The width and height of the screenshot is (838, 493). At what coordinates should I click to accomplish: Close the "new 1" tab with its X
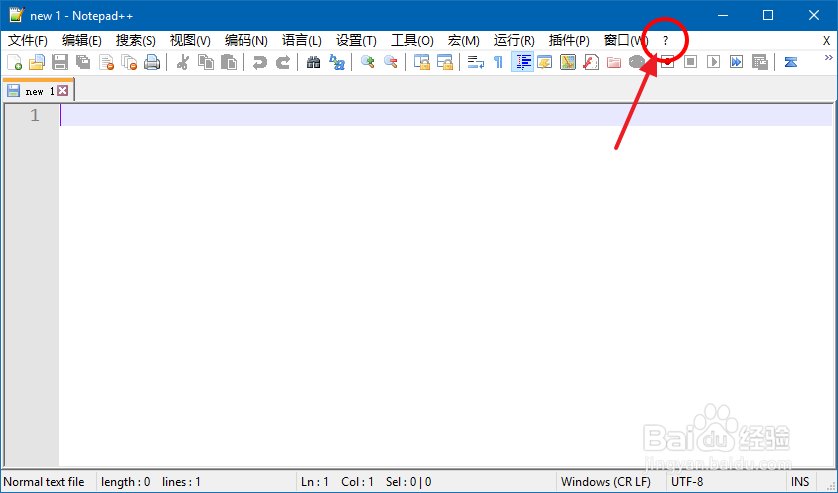63,90
